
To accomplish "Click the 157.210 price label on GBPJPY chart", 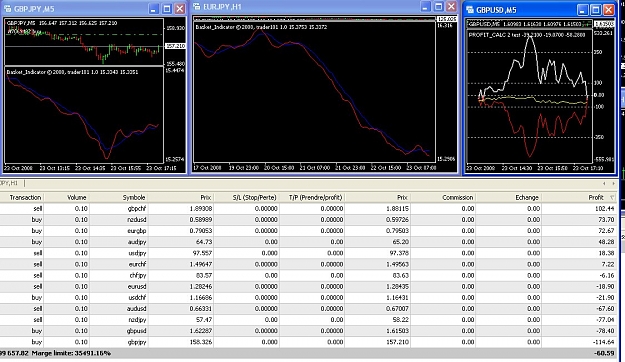I will pos(175,46).
